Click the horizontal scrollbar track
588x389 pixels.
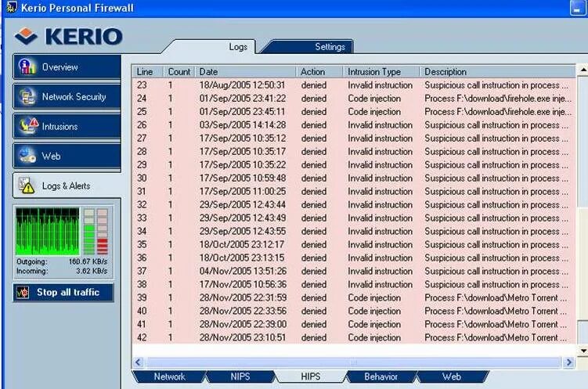pyautogui.click(x=353, y=362)
